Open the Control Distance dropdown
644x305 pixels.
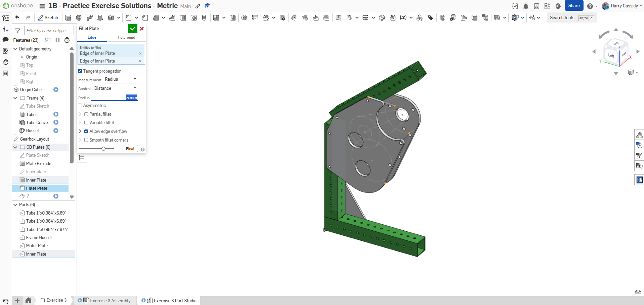(115, 88)
